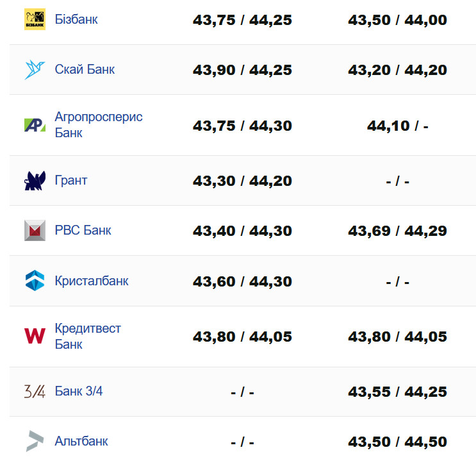The height and width of the screenshot is (459, 476).
Task: Click the РВС Банк red logo
Action: point(35,230)
